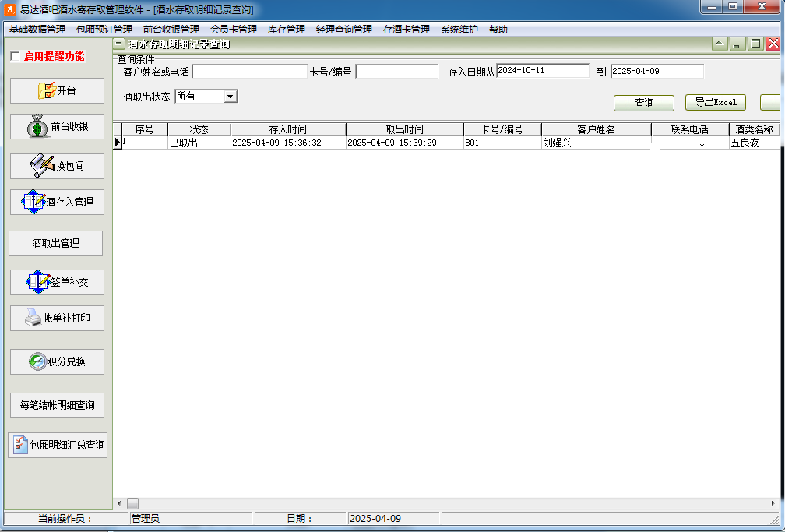Screen dimensions: 785x532
Task: Click the horizontal scrollbar thumb
Action: pos(132,503)
